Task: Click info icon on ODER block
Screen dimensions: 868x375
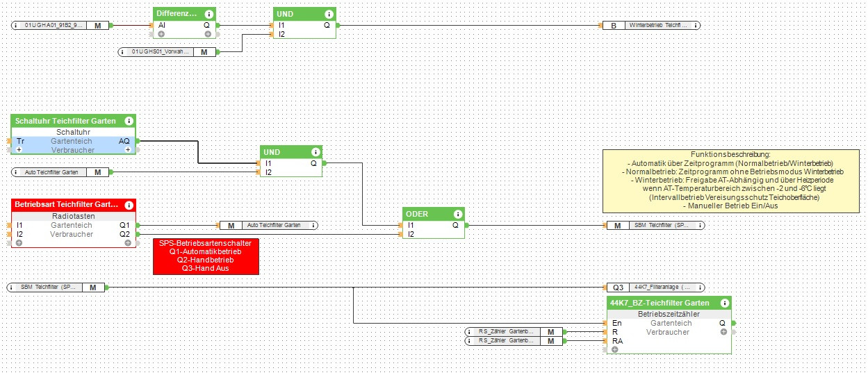Action: click(458, 214)
